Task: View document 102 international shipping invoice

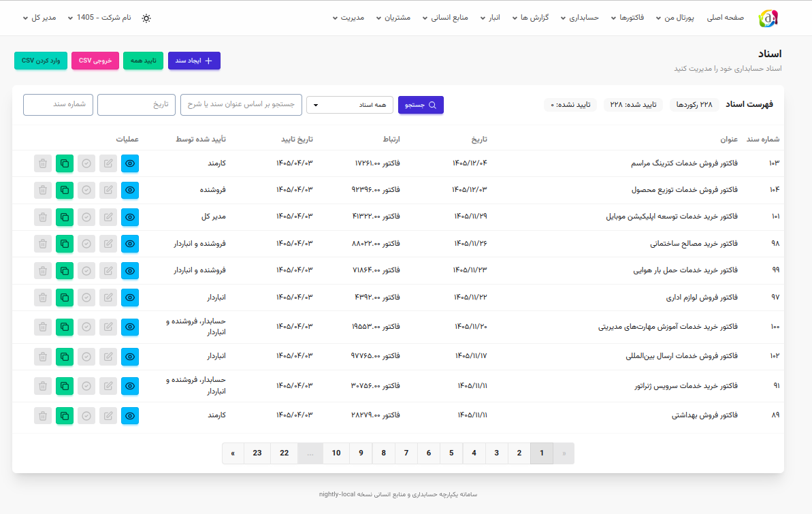Action: (x=130, y=357)
